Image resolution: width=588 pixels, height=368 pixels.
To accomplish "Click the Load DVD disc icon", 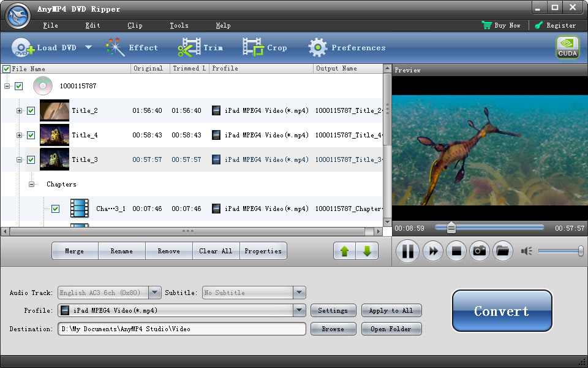I will click(x=23, y=48).
